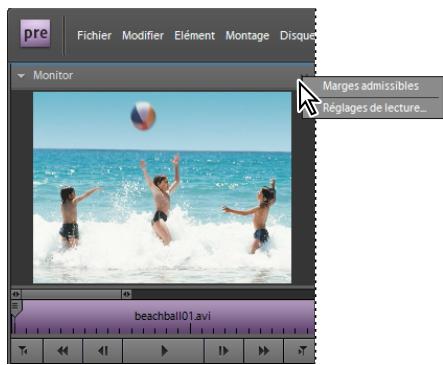Click the Rewind button
Image resolution: width=443 pixels, height=365 pixels.
pyautogui.click(x=63, y=351)
